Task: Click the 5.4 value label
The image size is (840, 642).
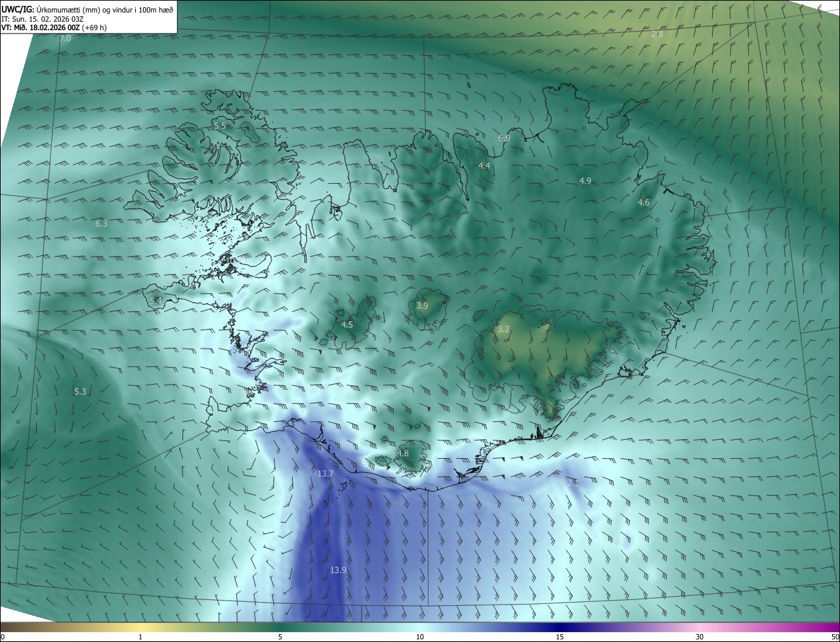Action: (156, 301)
